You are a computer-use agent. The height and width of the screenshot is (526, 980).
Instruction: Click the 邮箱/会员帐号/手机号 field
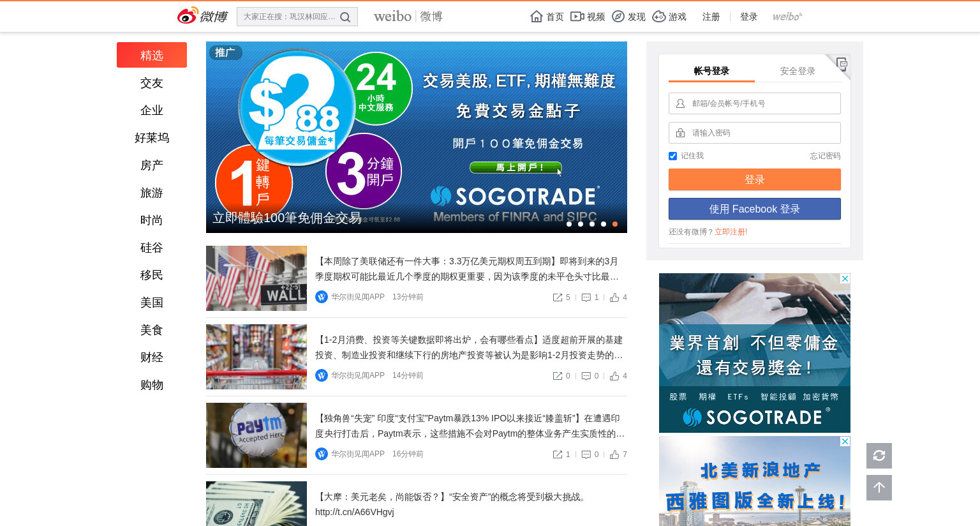(755, 103)
